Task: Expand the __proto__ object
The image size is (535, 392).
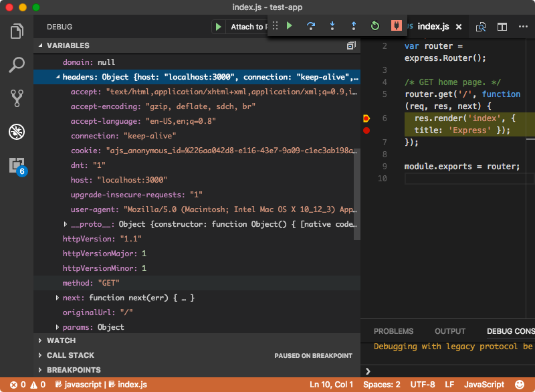Action: (65, 224)
